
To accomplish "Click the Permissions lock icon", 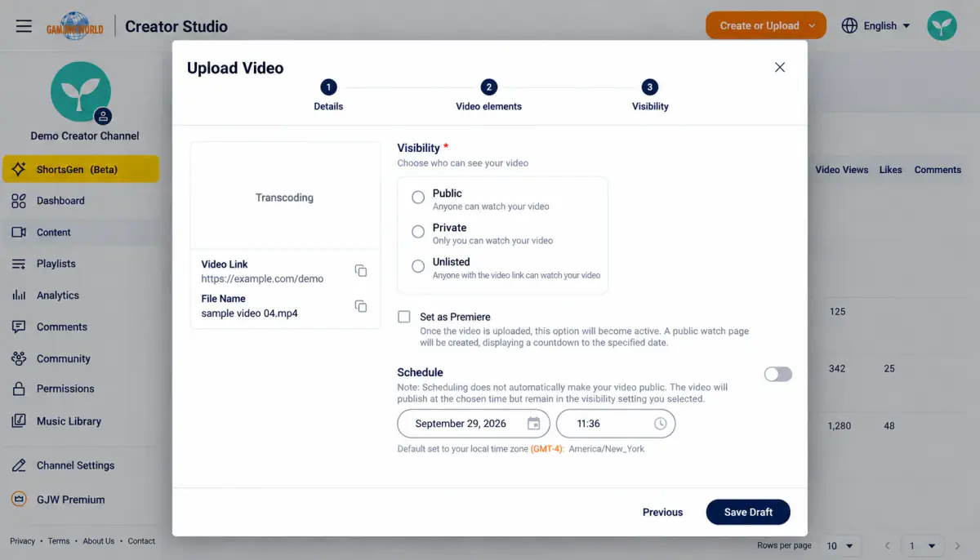I will coord(19,389).
